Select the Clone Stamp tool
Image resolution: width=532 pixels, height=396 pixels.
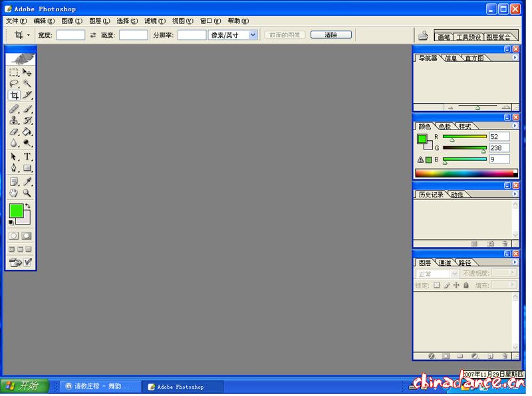pyautogui.click(x=14, y=120)
